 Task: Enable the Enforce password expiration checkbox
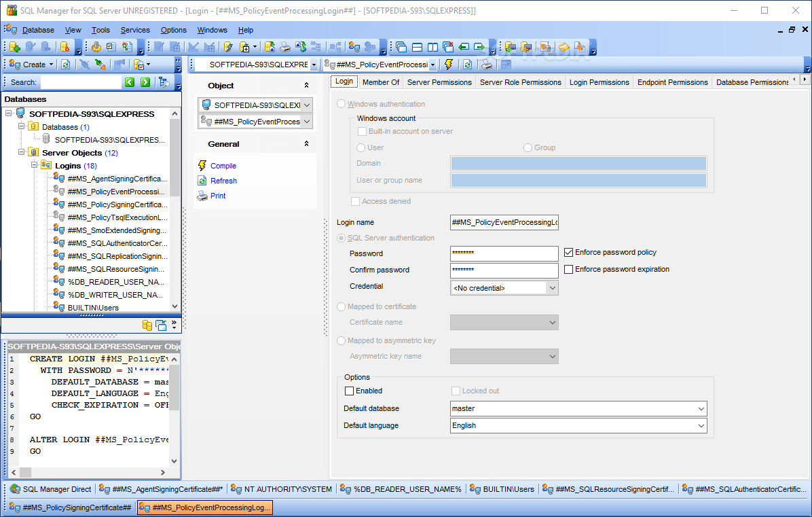[x=568, y=269]
